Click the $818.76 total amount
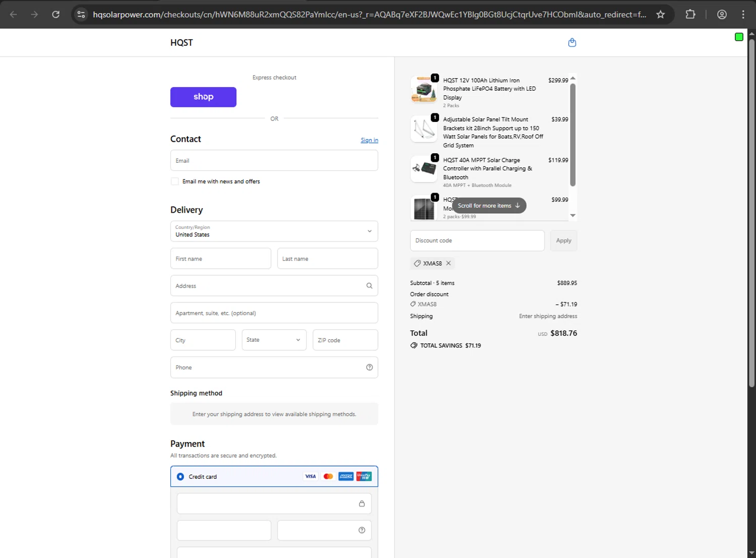The image size is (756, 558). (x=563, y=333)
